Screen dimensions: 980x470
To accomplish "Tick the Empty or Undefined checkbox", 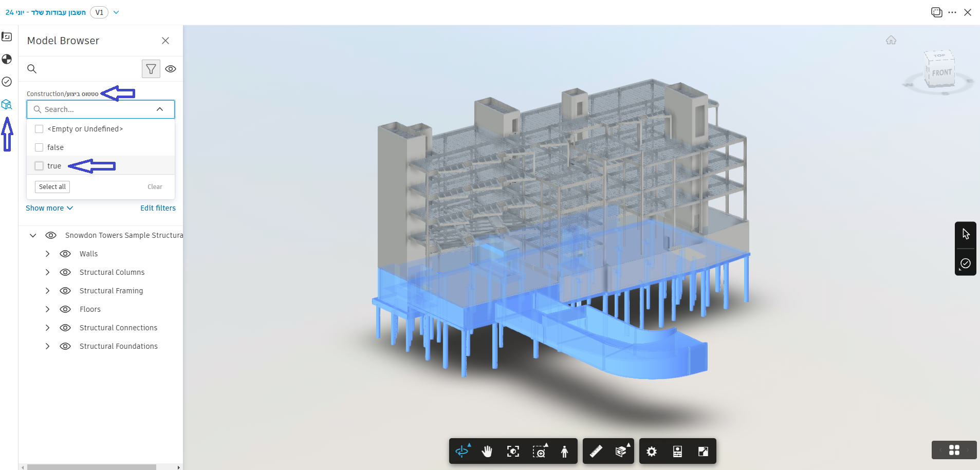I will [x=39, y=129].
